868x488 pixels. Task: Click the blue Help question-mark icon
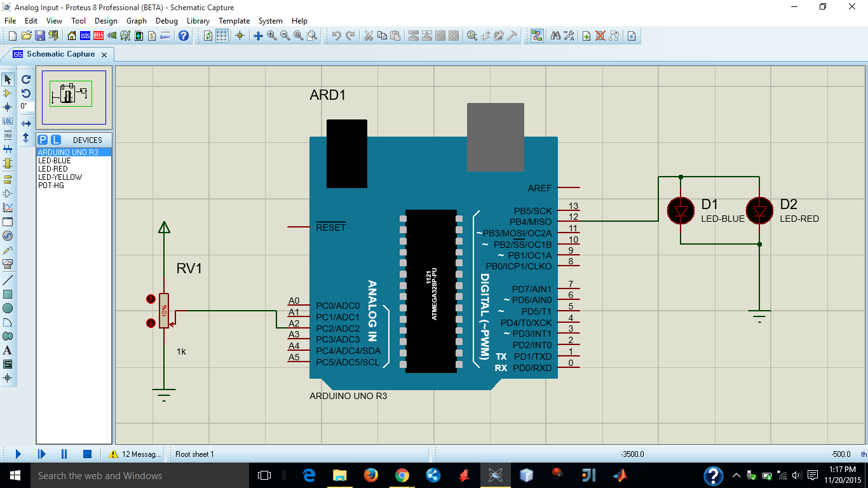click(x=184, y=36)
